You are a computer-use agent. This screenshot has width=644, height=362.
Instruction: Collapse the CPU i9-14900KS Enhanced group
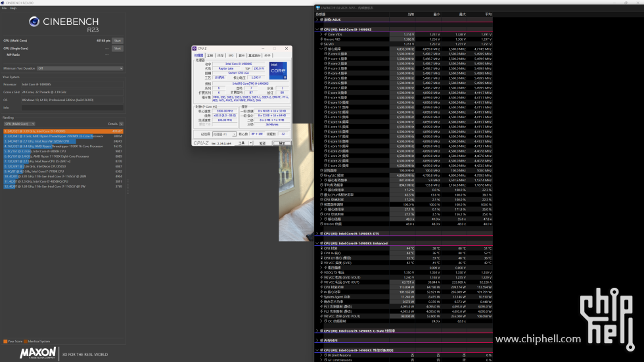[x=317, y=243]
